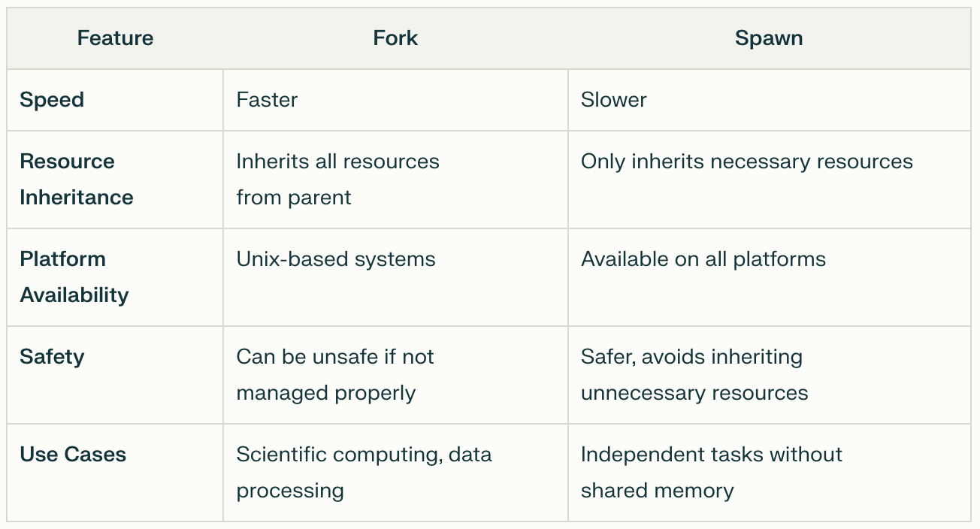Click the word "Availability" in first column
Viewport: 980px width, 529px height.
coord(74,295)
